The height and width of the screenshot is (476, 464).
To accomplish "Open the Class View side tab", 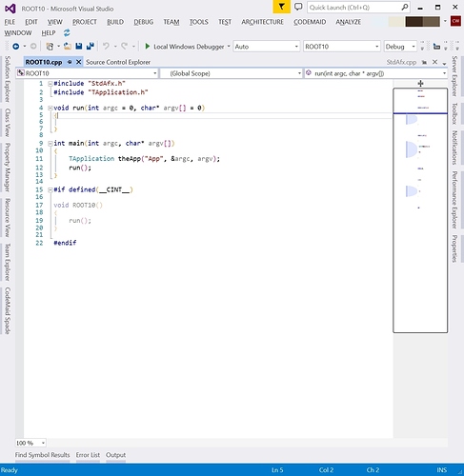I will [8, 123].
